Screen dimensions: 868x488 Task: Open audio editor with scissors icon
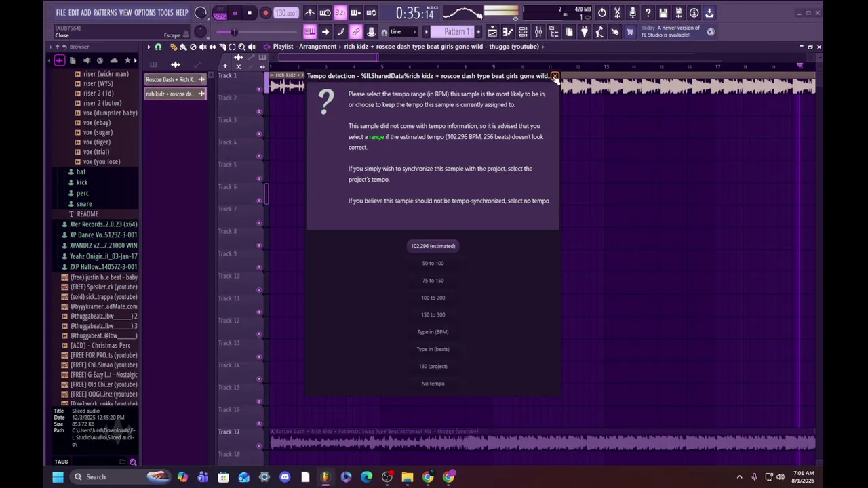tap(617, 13)
